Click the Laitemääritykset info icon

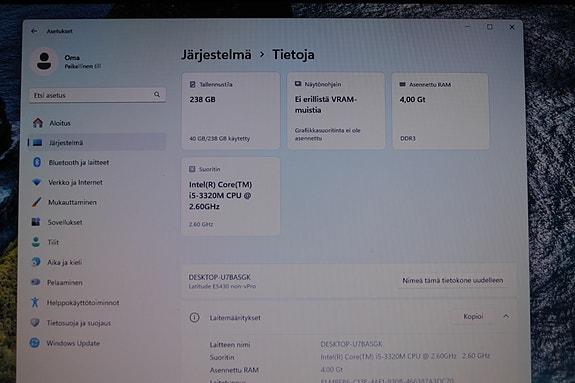tap(194, 317)
